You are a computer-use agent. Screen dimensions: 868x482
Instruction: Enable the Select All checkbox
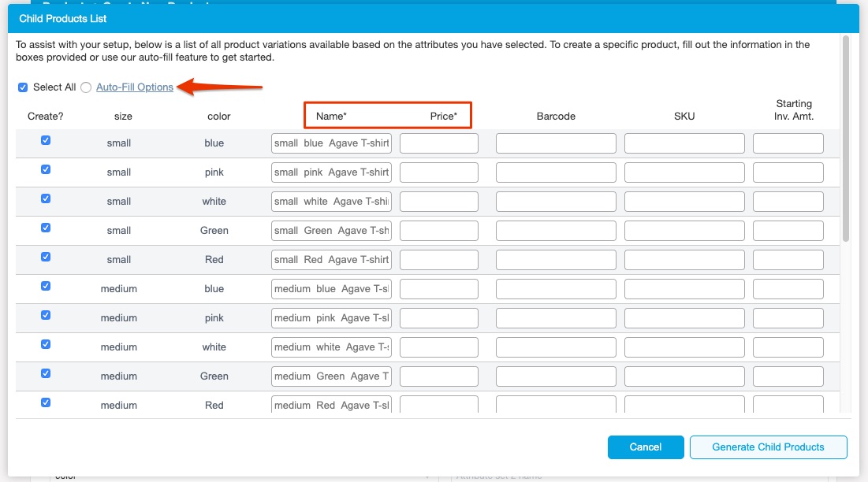click(23, 87)
